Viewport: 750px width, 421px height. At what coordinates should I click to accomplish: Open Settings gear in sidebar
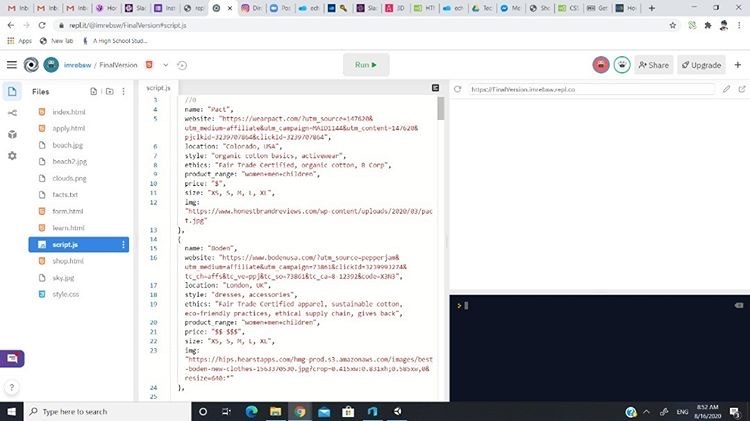coord(12,155)
